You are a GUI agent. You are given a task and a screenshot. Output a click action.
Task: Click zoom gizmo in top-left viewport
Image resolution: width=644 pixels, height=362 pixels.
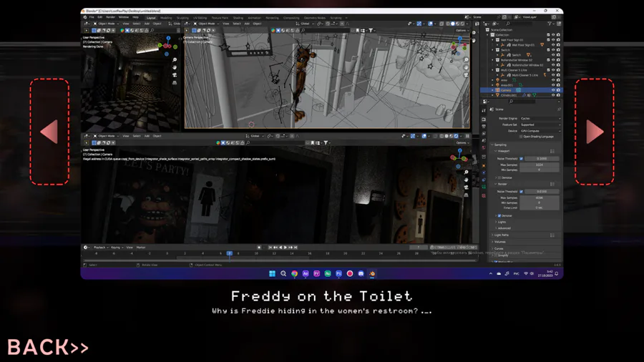(175, 60)
